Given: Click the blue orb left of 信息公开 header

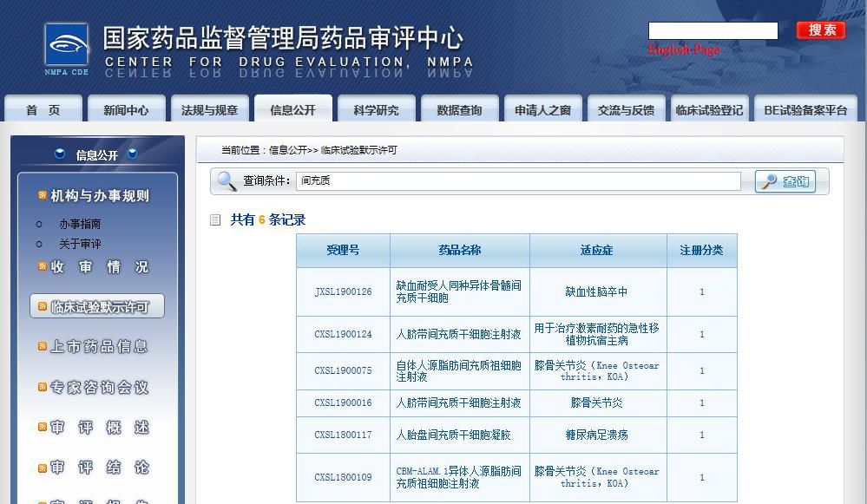Looking at the screenshot, I should (x=60, y=154).
